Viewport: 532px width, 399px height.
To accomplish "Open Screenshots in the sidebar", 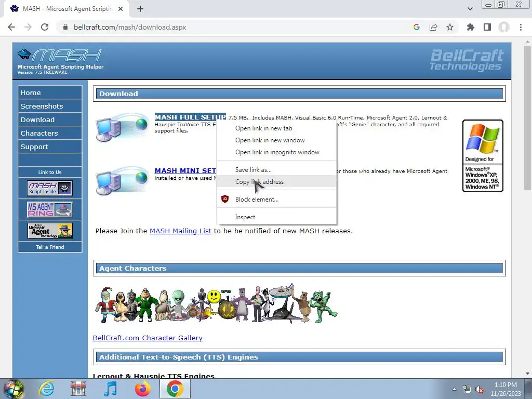I will 50,106.
